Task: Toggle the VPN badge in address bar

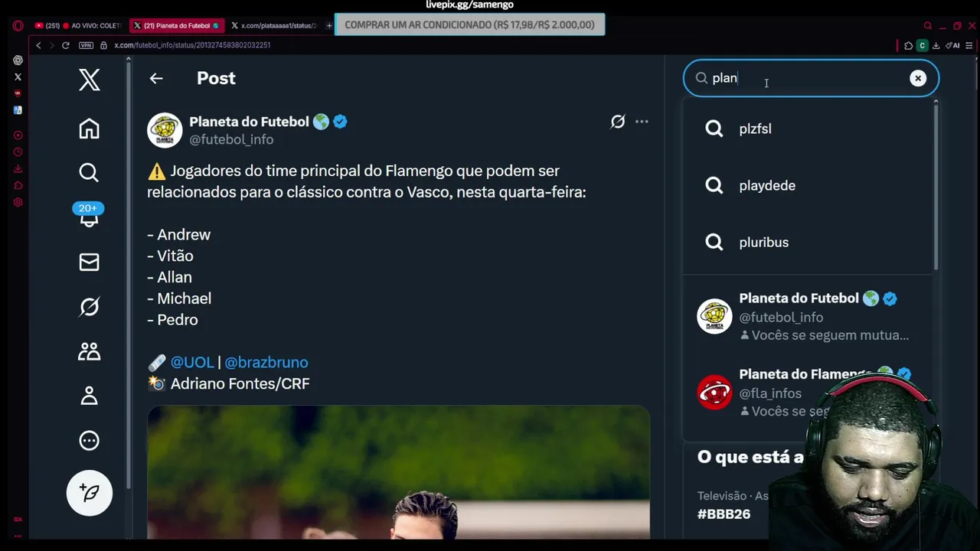Action: tap(86, 45)
